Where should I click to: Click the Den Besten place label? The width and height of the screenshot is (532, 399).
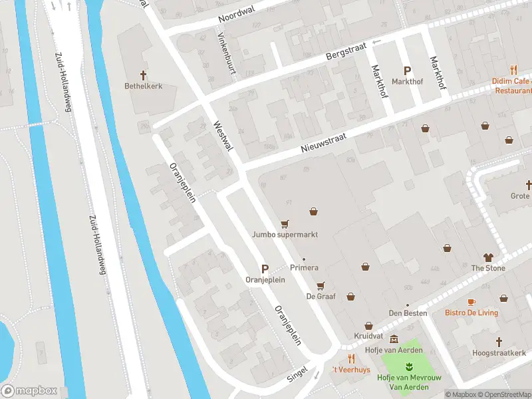coord(408,313)
